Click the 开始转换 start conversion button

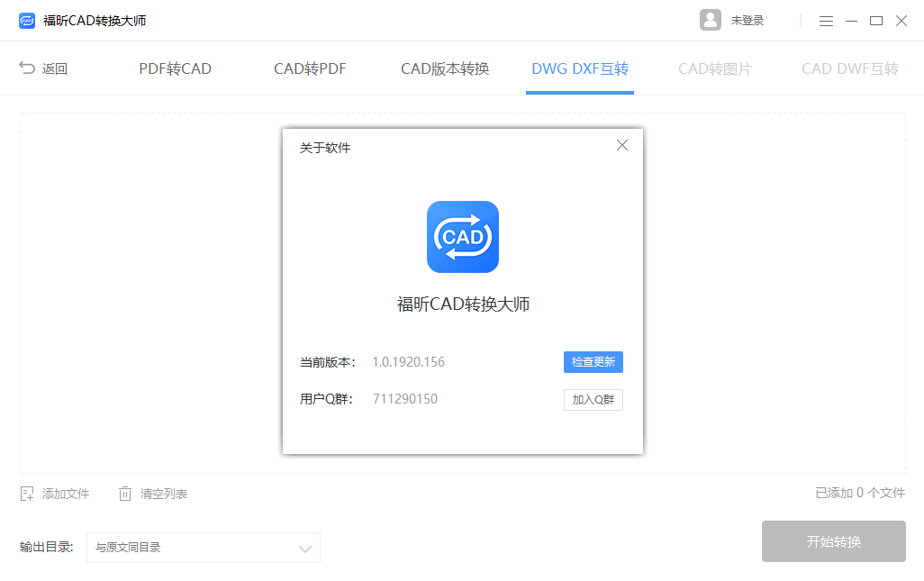(833, 541)
